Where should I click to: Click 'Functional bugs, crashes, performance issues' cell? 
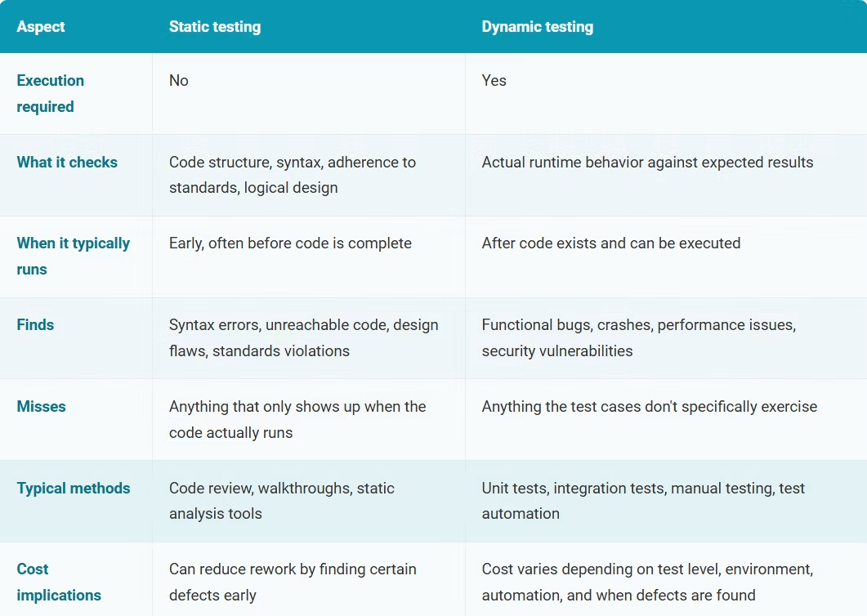(x=639, y=337)
